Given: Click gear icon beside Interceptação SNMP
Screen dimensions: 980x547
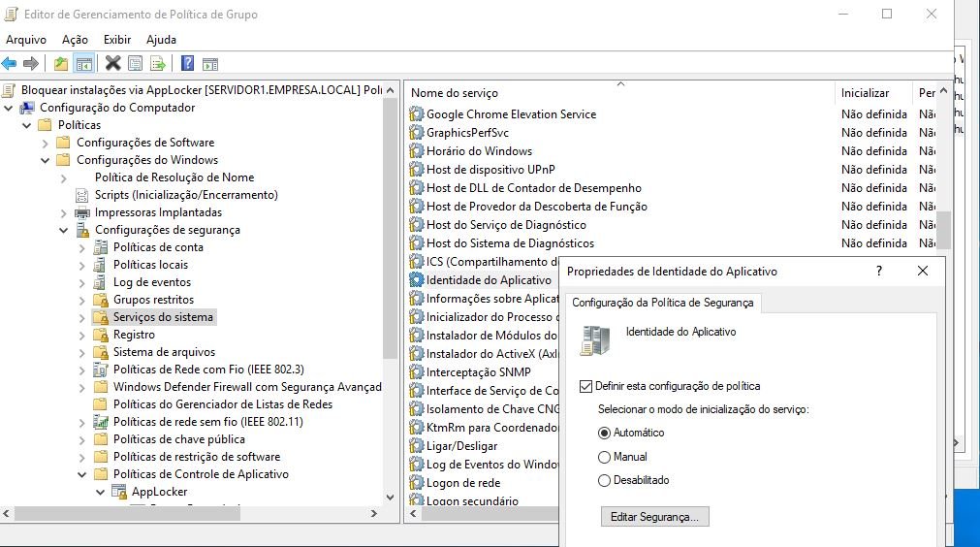Looking at the screenshot, I should click(416, 372).
